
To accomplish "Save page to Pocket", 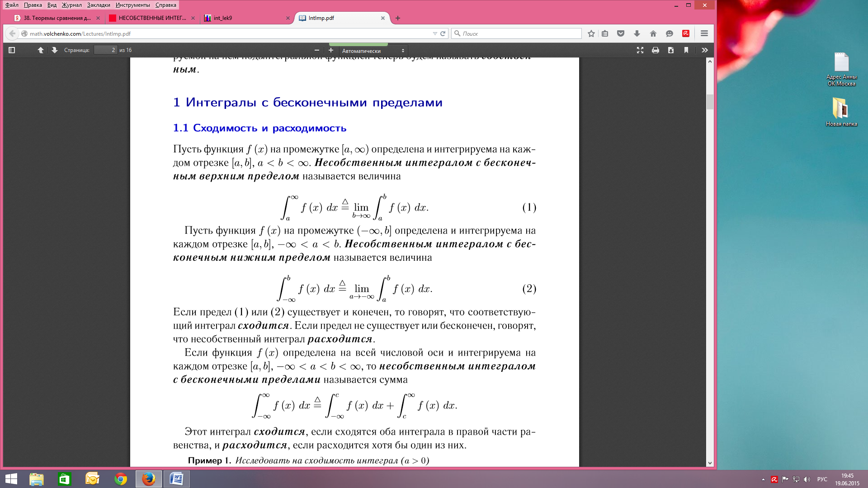I will click(x=621, y=33).
